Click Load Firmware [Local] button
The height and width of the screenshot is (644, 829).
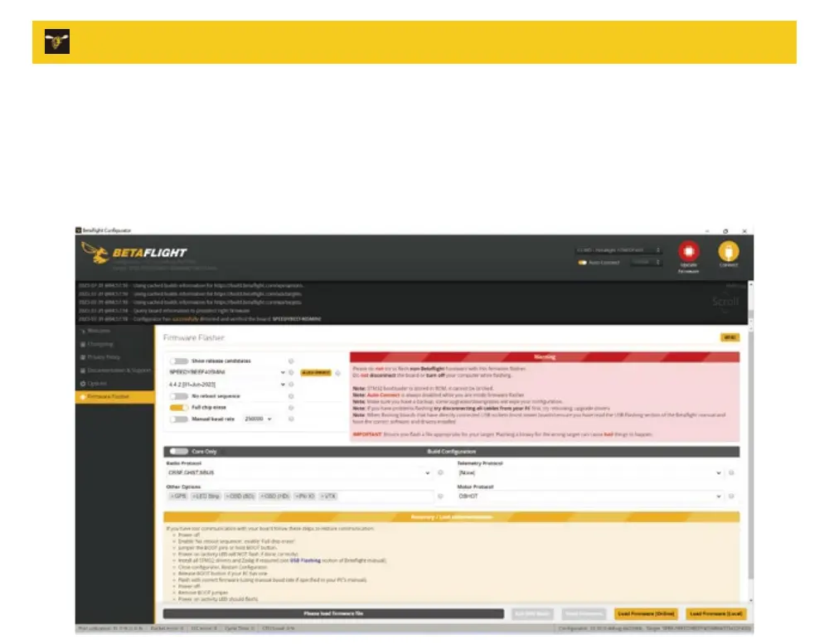coord(716,614)
